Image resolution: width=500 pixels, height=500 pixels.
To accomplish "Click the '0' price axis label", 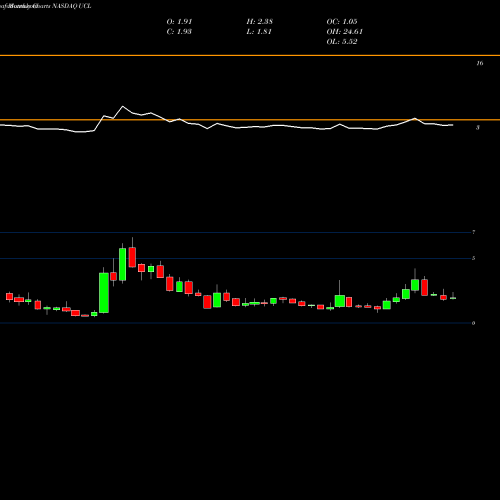I will [x=474, y=323].
